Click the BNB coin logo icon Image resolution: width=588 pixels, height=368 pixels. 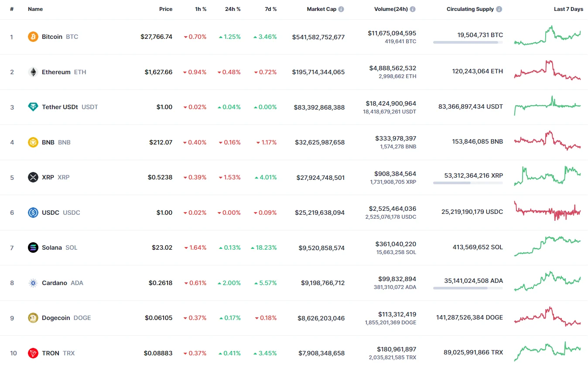coord(33,142)
